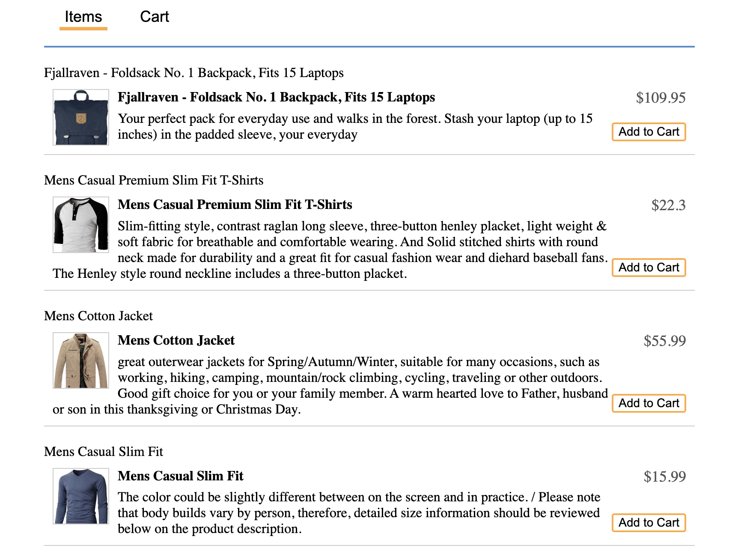Add the Fjallraven backpack to cart
The image size is (738, 560).
pyautogui.click(x=649, y=132)
